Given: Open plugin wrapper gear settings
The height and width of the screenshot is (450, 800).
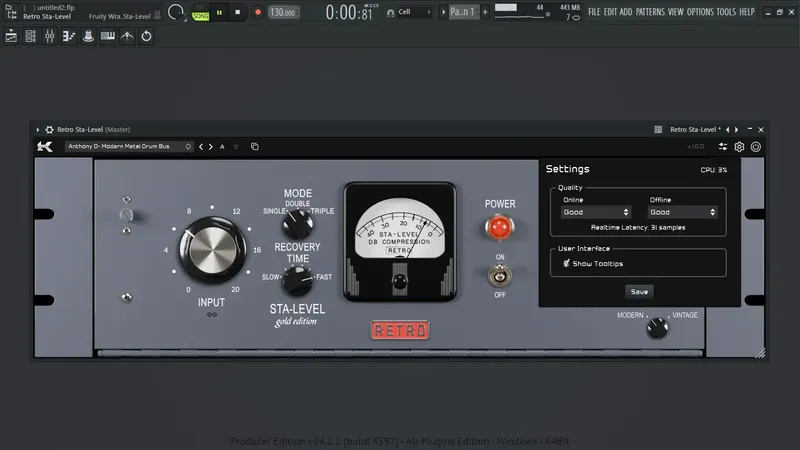Looking at the screenshot, I should [49, 130].
